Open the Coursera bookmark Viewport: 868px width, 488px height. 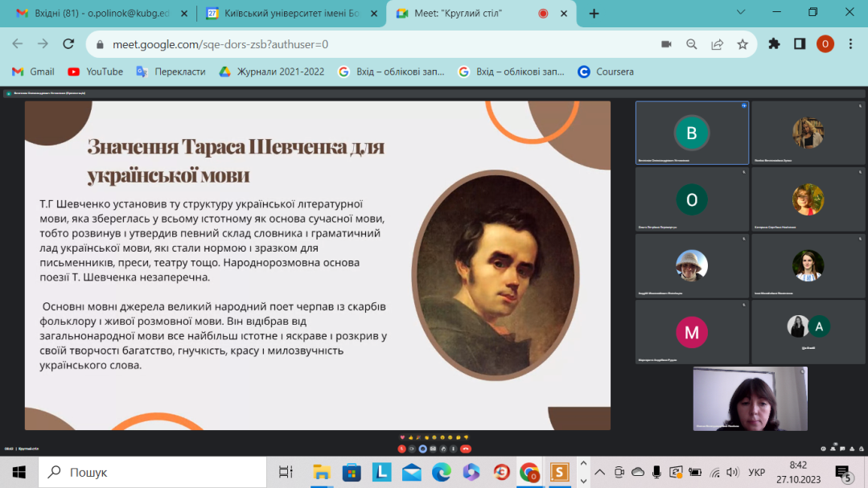coord(606,72)
